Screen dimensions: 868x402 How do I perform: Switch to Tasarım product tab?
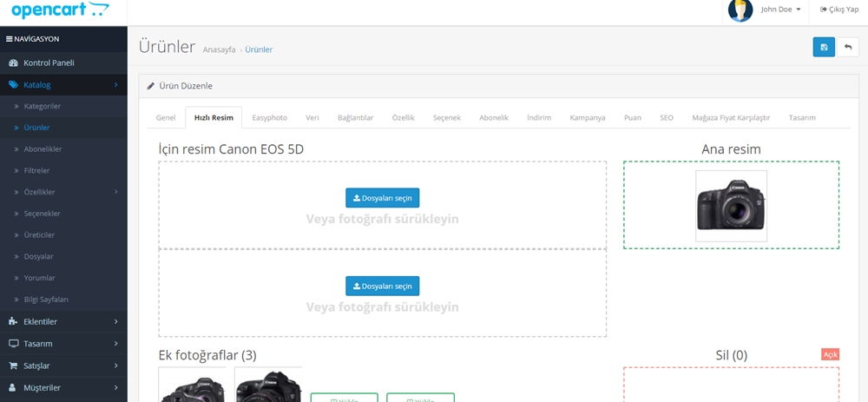[802, 118]
